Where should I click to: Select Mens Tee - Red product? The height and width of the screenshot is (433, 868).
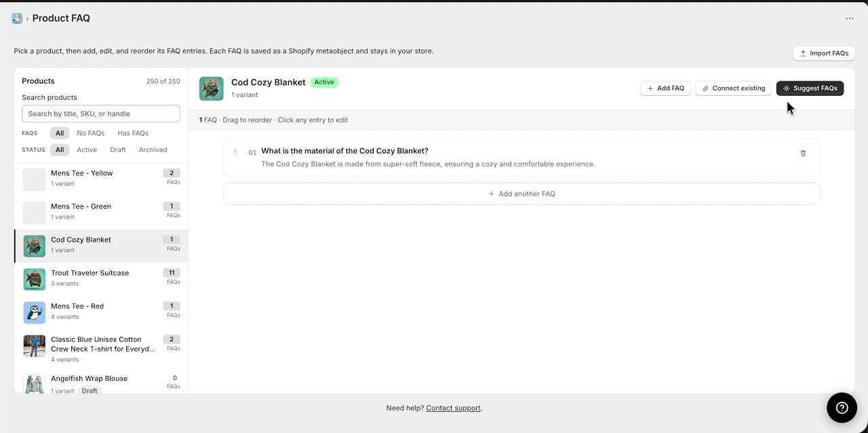[x=101, y=312]
